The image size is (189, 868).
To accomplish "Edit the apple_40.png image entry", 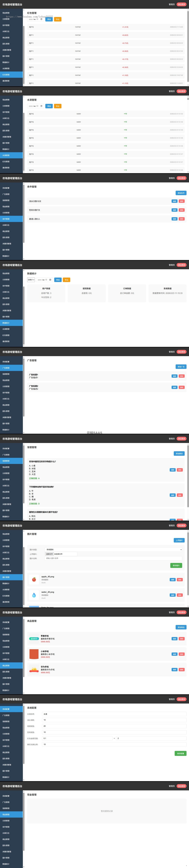I will coord(172,580).
